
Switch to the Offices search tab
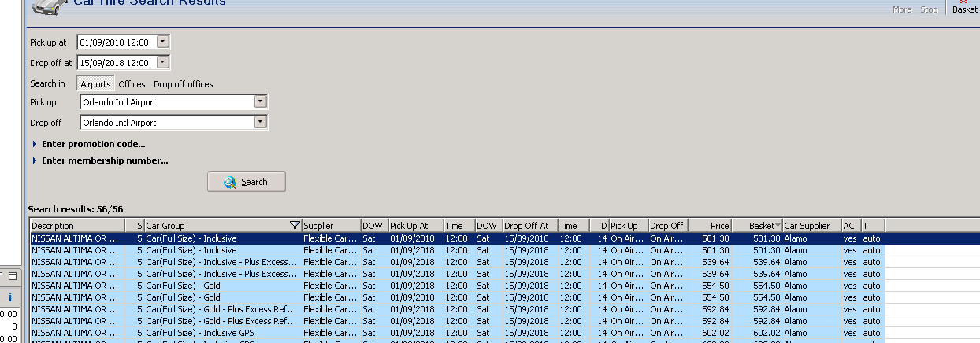click(x=132, y=83)
